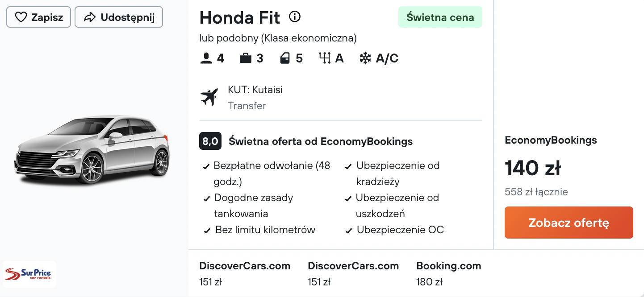
Task: Click the car door icon
Action: (285, 58)
